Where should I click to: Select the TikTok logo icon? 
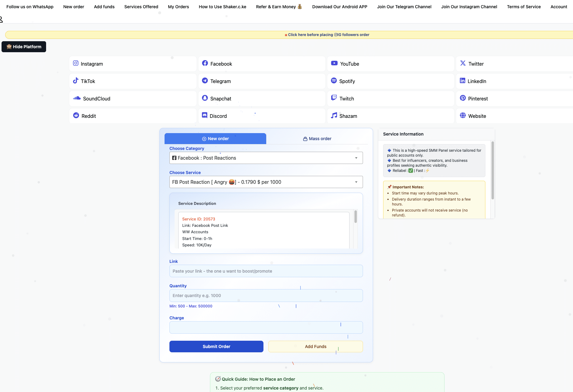pyautogui.click(x=76, y=81)
